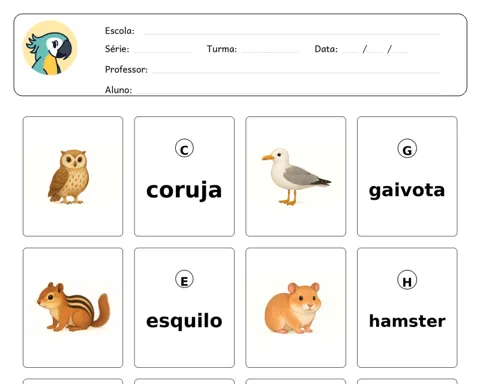Select the seagull picture card
This screenshot has height=384, width=480.
tap(296, 176)
